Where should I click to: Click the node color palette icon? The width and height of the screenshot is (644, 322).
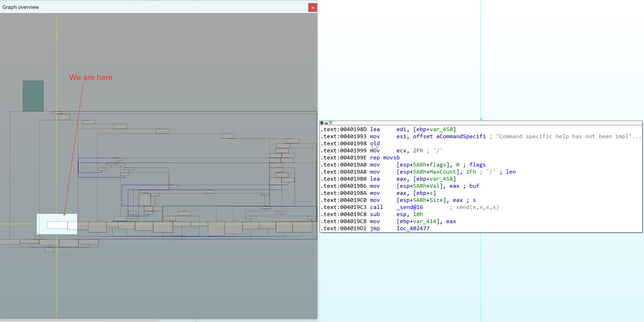(x=322, y=123)
